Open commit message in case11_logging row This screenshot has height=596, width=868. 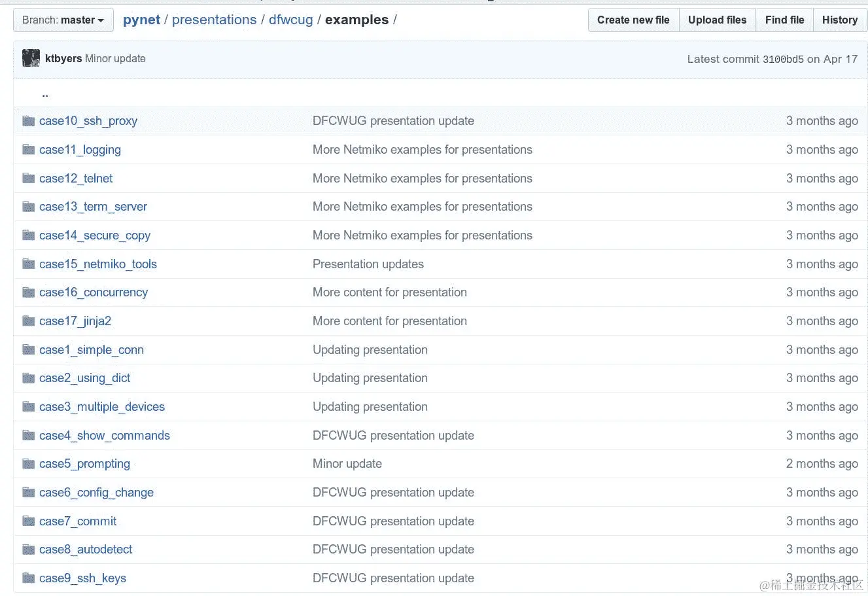click(x=423, y=150)
